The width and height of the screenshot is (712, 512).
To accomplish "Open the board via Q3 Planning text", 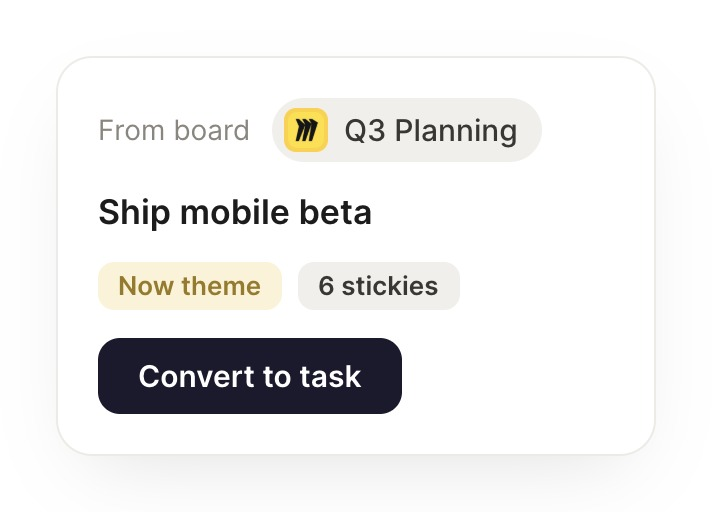I will pos(431,131).
